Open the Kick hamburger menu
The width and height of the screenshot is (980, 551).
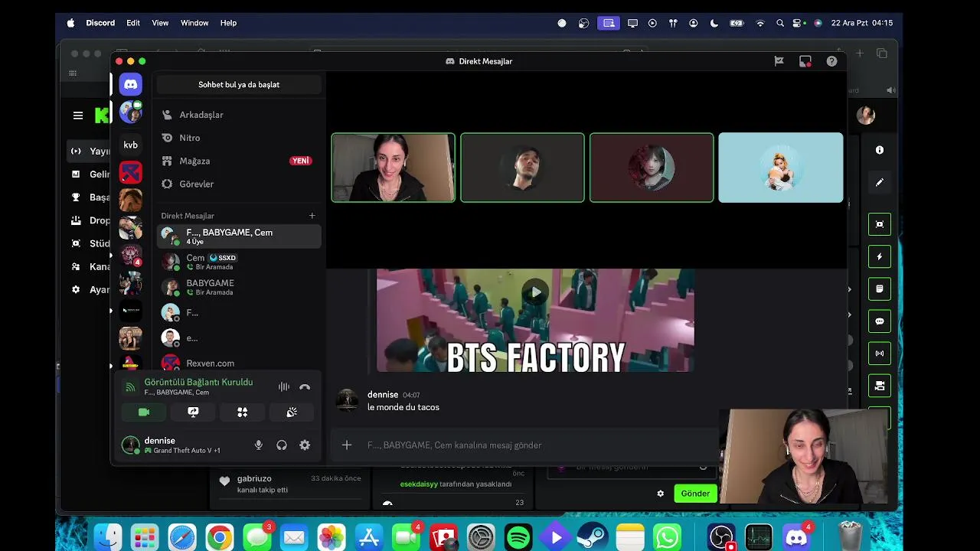pos(77,116)
